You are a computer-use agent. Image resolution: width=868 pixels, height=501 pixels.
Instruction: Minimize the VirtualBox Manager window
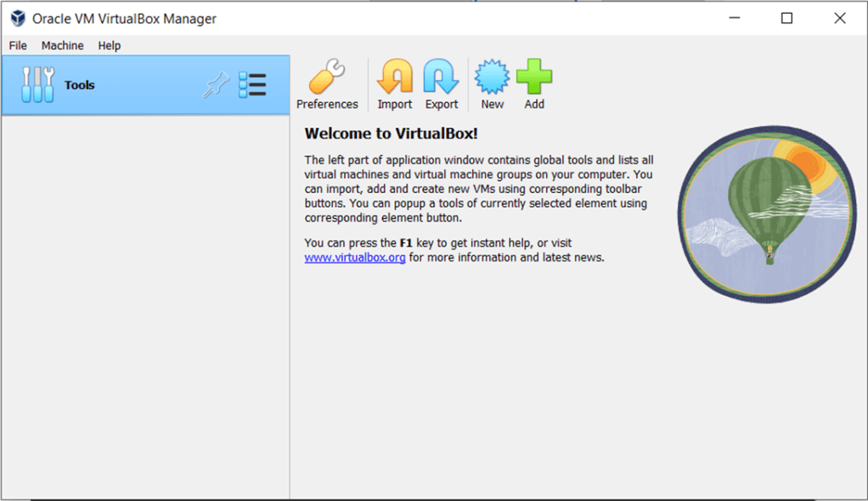tap(734, 18)
